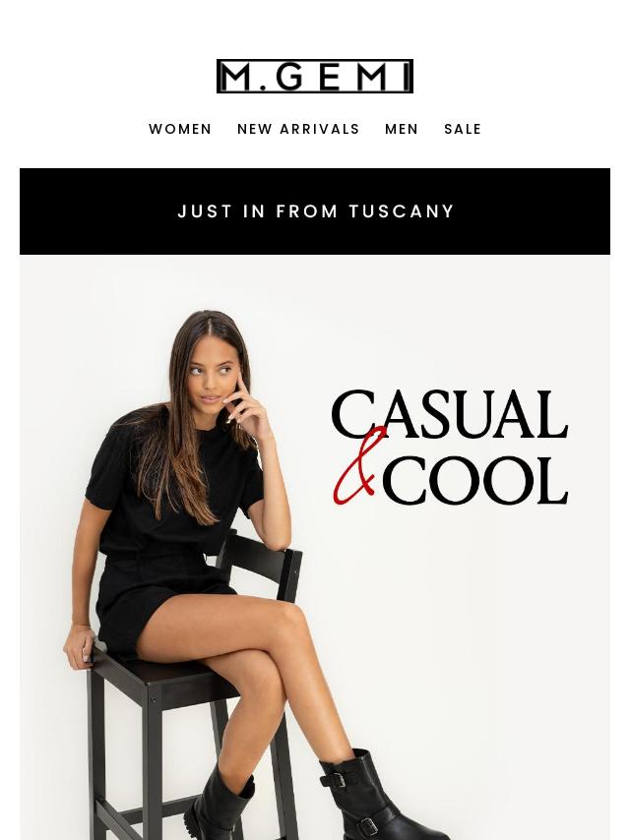This screenshot has width=630, height=840.
Task: Click the model's hand resting on the stool
Action: coord(81,645)
